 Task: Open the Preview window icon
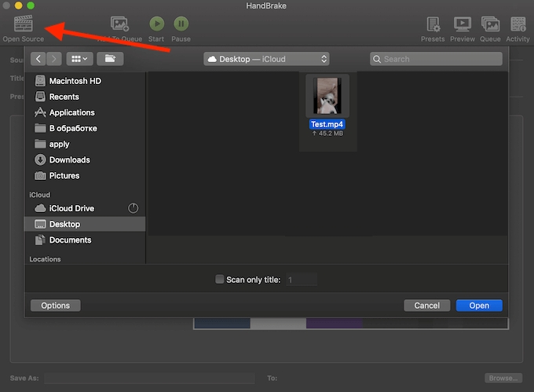point(462,24)
